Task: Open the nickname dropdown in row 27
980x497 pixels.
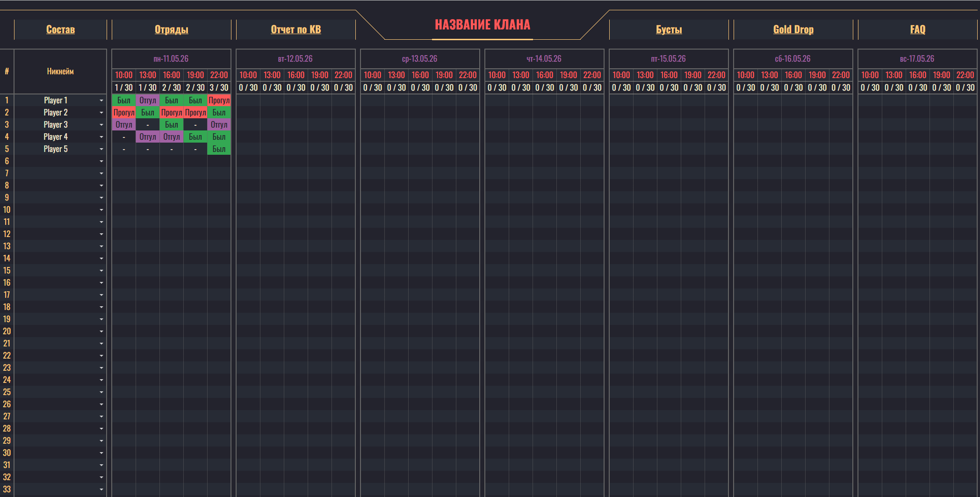Action: (101, 417)
